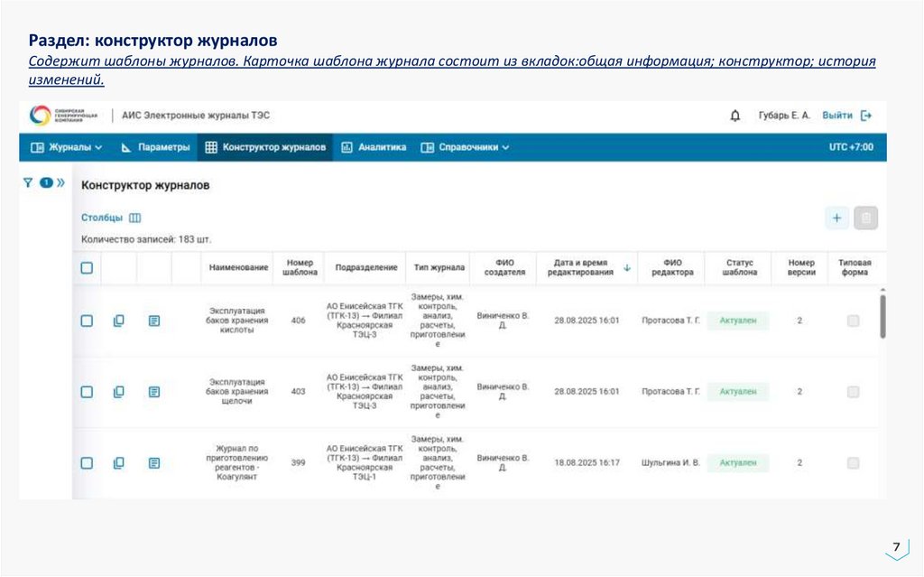
Task: Click user name Губарь Е. А.
Action: point(784,116)
